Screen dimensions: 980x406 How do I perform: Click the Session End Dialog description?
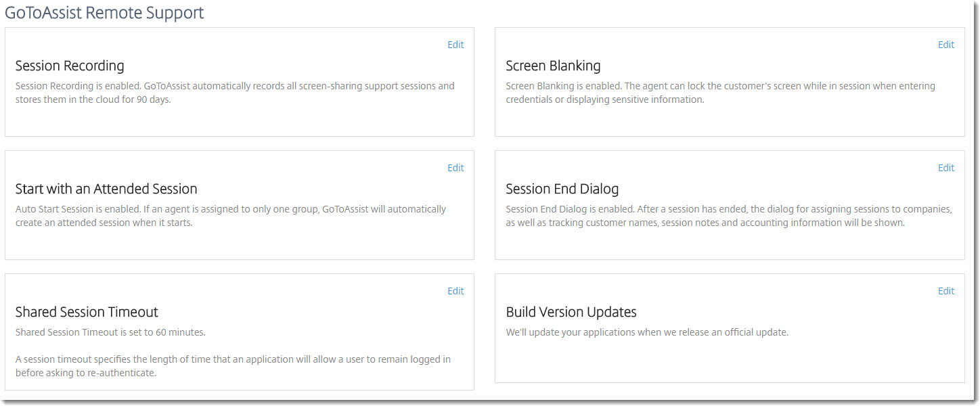click(x=729, y=216)
